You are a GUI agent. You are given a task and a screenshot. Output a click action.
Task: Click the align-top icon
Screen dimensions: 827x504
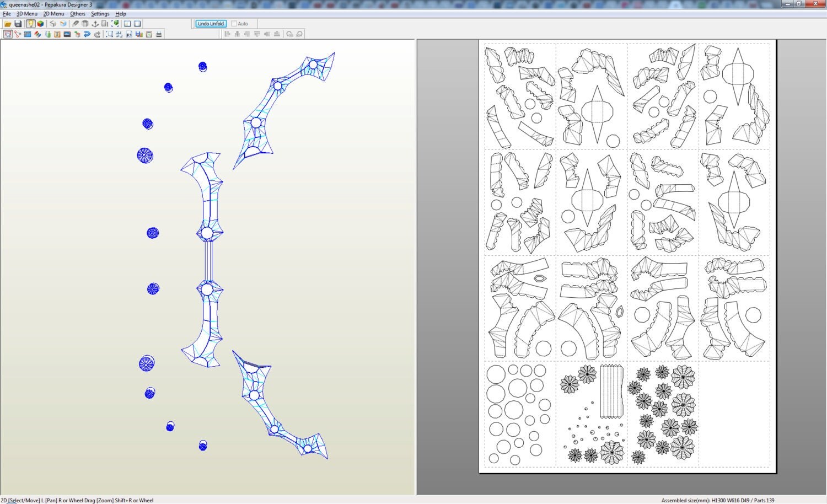[257, 34]
